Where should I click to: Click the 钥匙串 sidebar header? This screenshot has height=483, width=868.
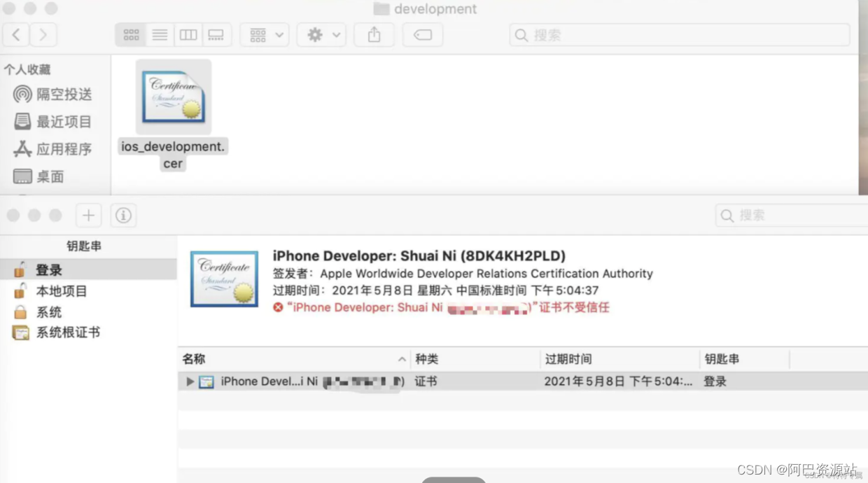(84, 246)
